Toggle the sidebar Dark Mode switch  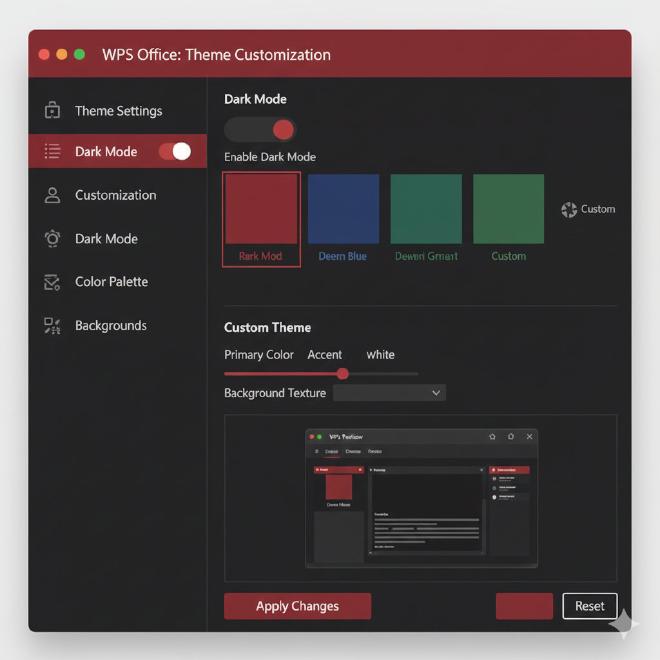[175, 151]
